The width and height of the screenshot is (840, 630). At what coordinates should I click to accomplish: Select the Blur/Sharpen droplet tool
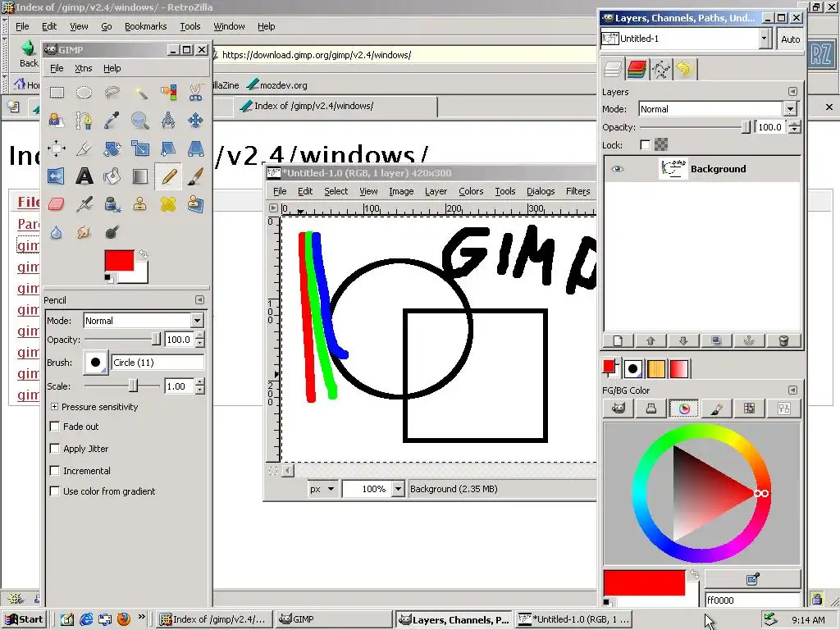coord(57,232)
